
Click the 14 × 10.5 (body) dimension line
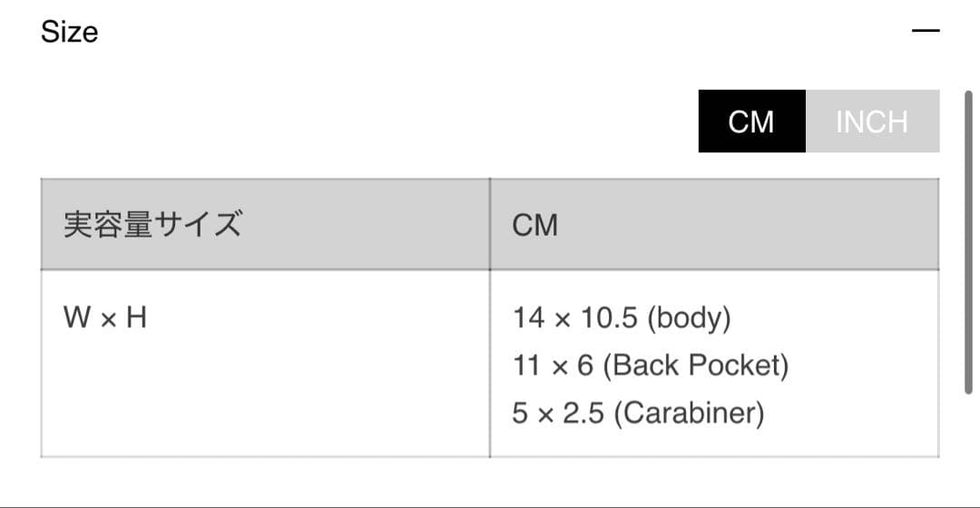[x=622, y=318]
